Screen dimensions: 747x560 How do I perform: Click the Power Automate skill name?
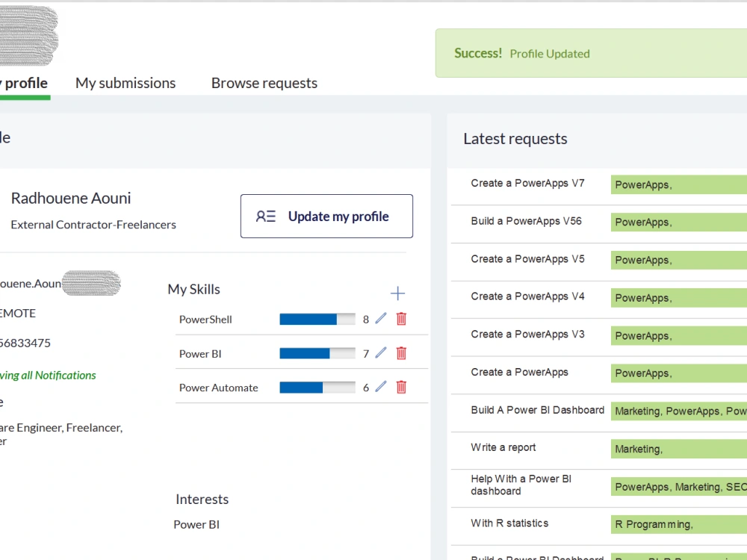[x=218, y=388]
